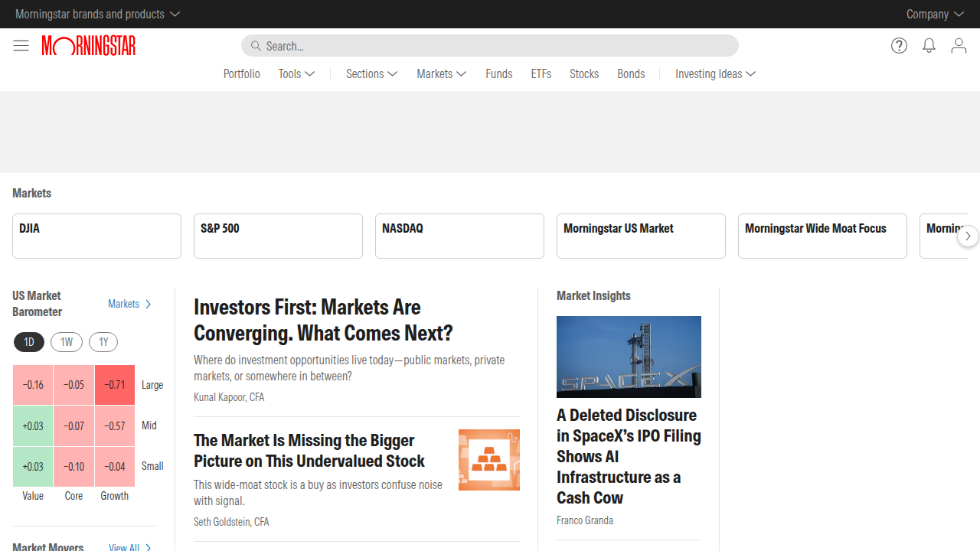Click the Morningstar logo
Screen dimensions: 980x551
tap(89, 46)
